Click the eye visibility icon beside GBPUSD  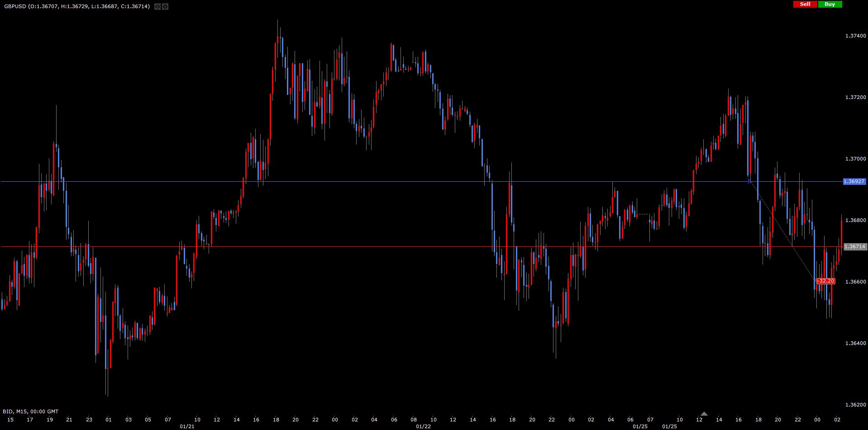[x=157, y=7]
